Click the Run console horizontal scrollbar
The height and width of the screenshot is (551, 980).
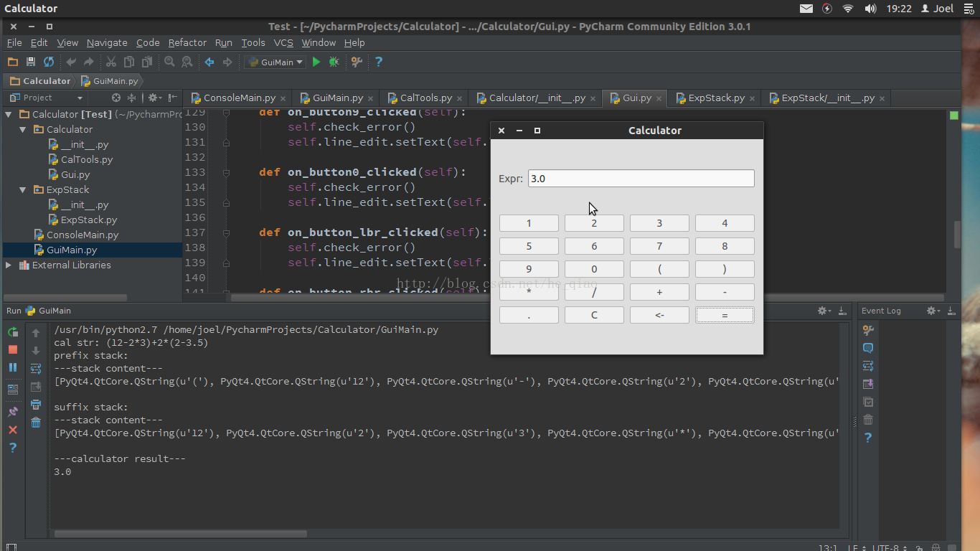click(181, 534)
